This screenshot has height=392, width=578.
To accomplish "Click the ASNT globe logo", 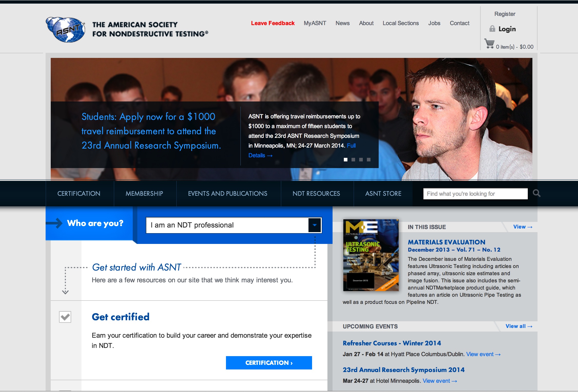I will 66,29.
